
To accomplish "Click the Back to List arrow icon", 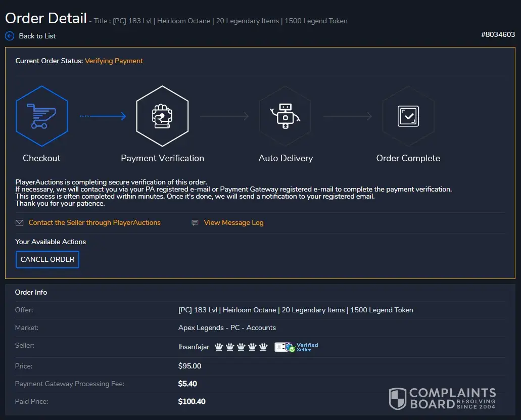I will [x=10, y=36].
